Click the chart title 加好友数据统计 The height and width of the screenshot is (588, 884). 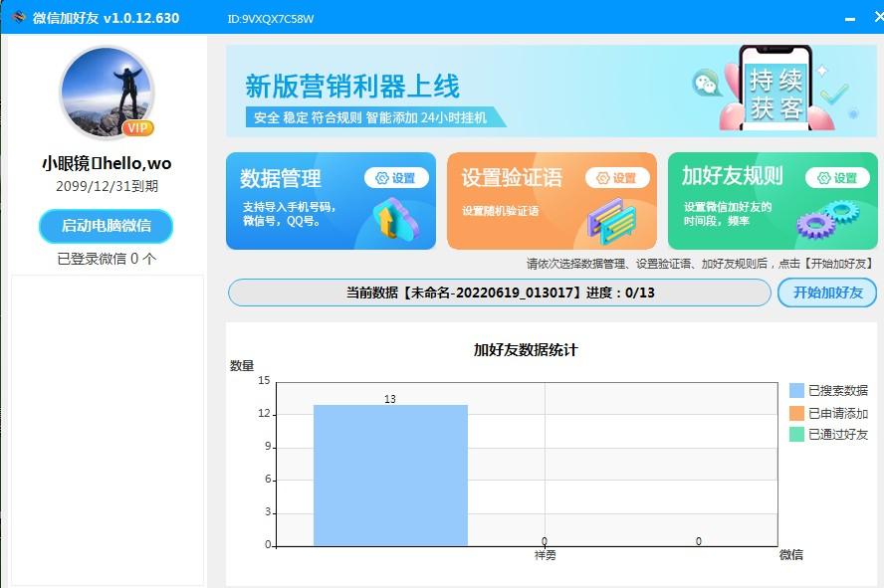click(526, 350)
